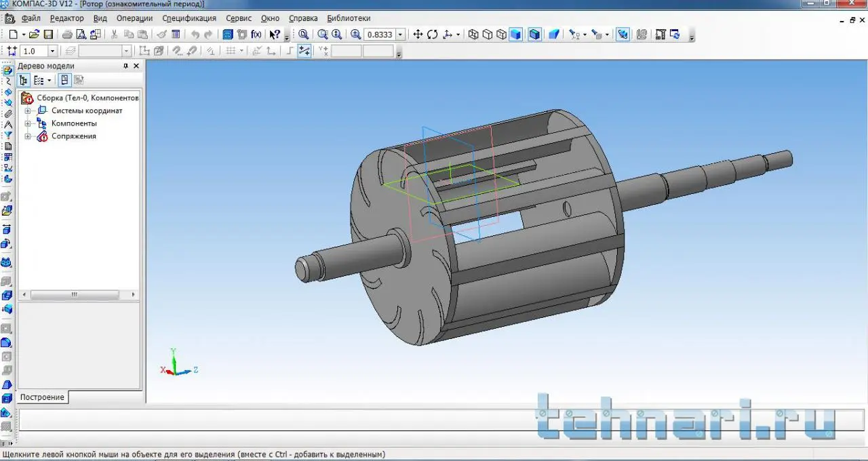Open model tree composition dropdown arrow
Viewport: 868px width, 461px height.
(x=49, y=80)
